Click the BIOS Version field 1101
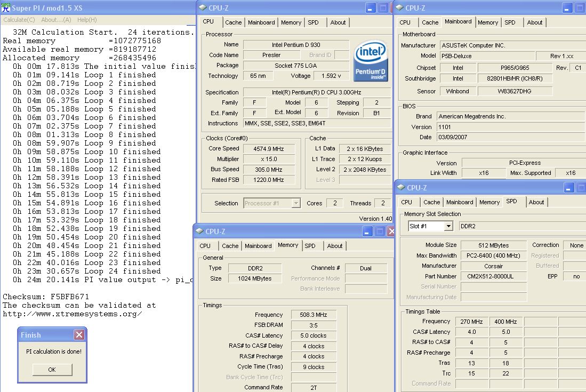Viewport: 586px width, 392px height. 511,127
